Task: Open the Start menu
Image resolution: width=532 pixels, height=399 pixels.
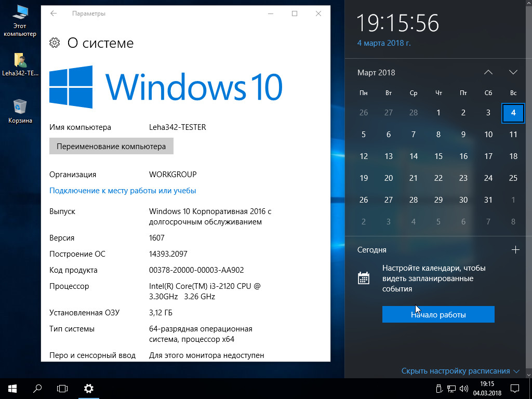Action: pyautogui.click(x=12, y=388)
